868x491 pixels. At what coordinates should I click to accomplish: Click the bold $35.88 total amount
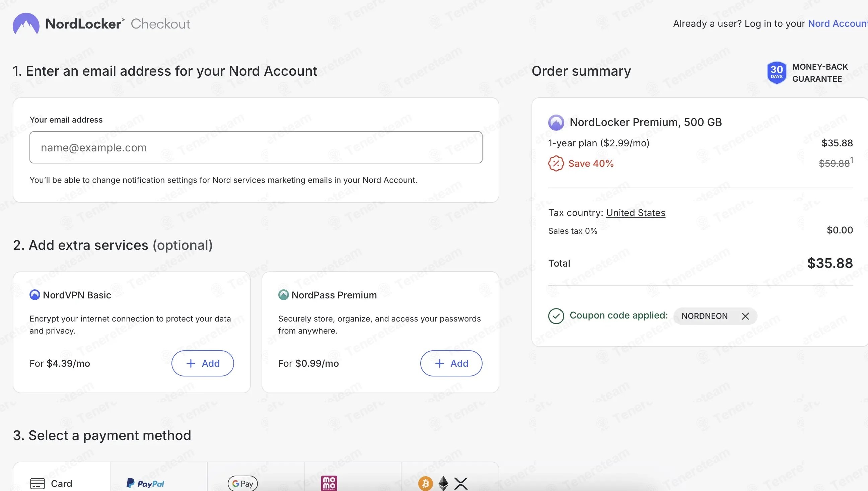tap(830, 263)
